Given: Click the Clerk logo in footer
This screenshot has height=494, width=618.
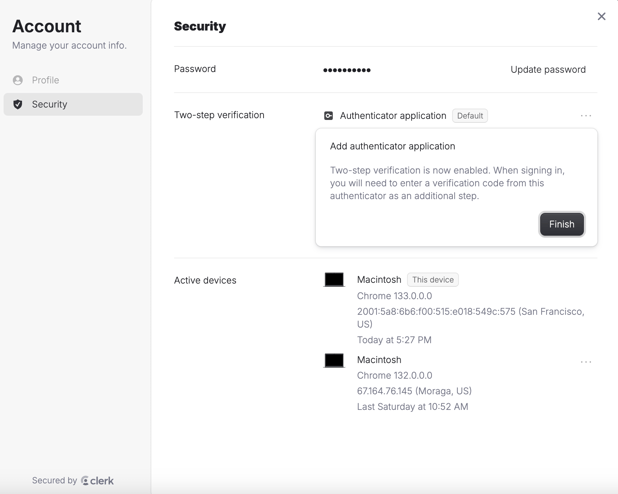Looking at the screenshot, I should coord(97,481).
